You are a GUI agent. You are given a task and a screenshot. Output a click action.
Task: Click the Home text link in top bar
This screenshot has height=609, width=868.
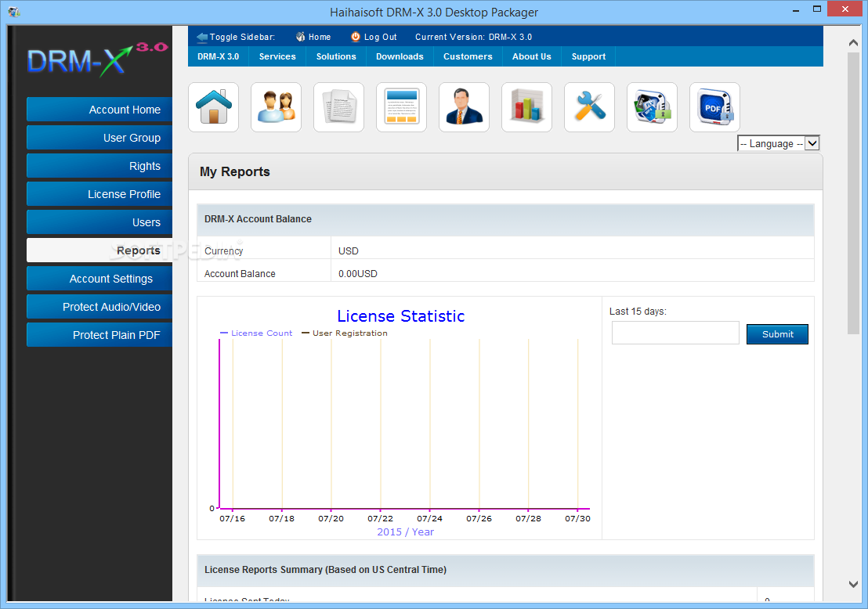click(320, 37)
